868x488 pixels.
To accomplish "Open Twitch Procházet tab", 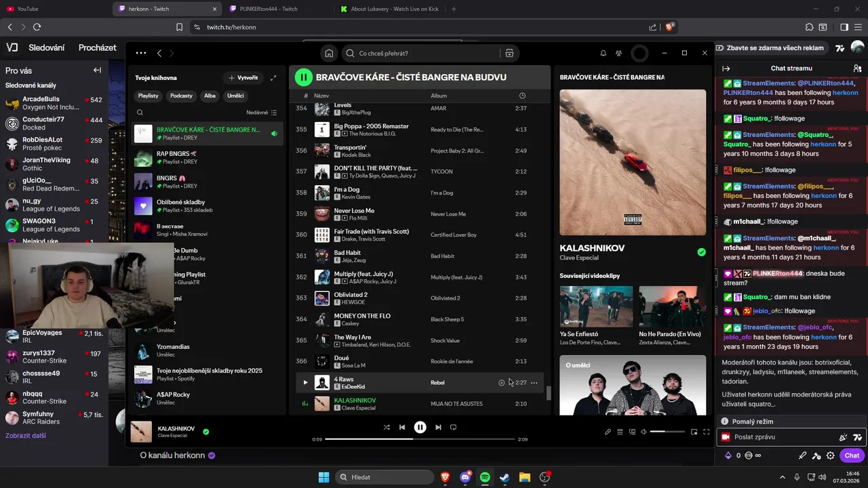I will pos(98,48).
